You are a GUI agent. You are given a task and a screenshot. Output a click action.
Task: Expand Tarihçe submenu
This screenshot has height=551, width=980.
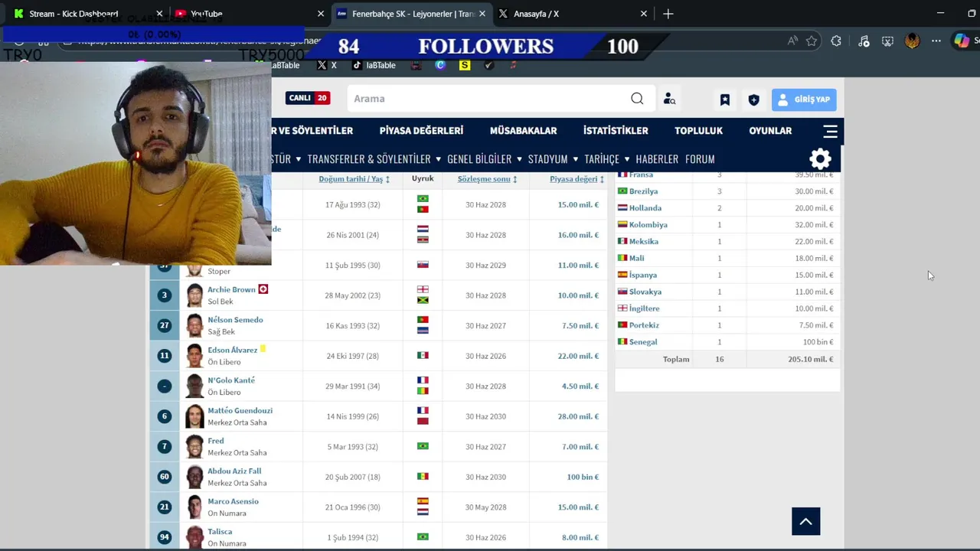pos(626,159)
